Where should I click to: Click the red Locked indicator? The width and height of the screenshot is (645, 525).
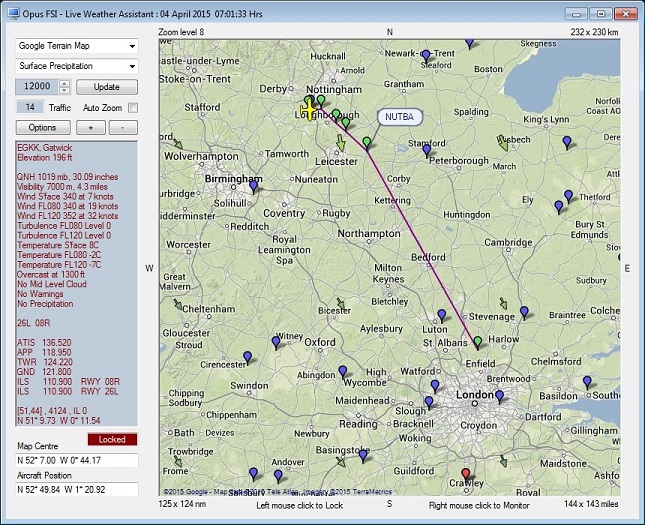click(112, 439)
